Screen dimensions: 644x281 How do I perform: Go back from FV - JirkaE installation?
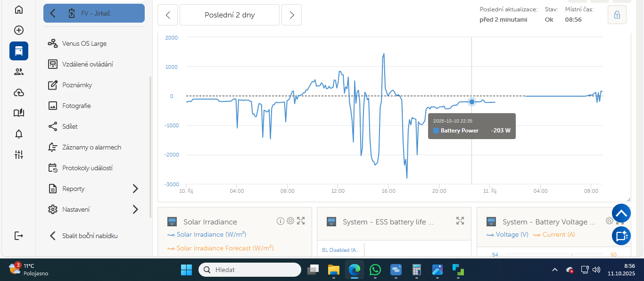53,13
